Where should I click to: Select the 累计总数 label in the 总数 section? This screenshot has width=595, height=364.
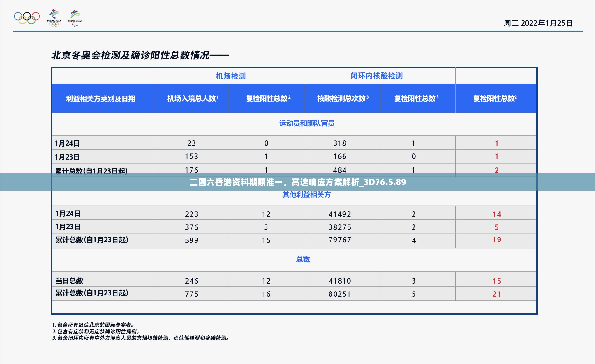92,293
